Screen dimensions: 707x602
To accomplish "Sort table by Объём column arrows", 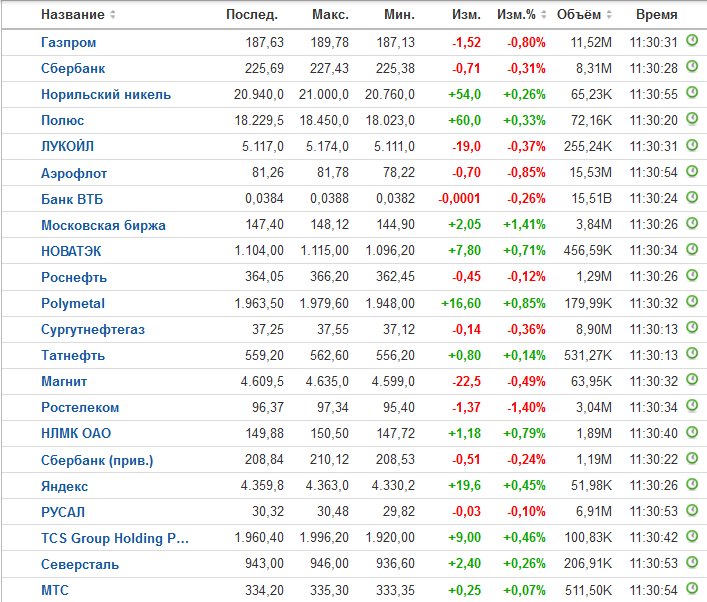I will tap(609, 14).
